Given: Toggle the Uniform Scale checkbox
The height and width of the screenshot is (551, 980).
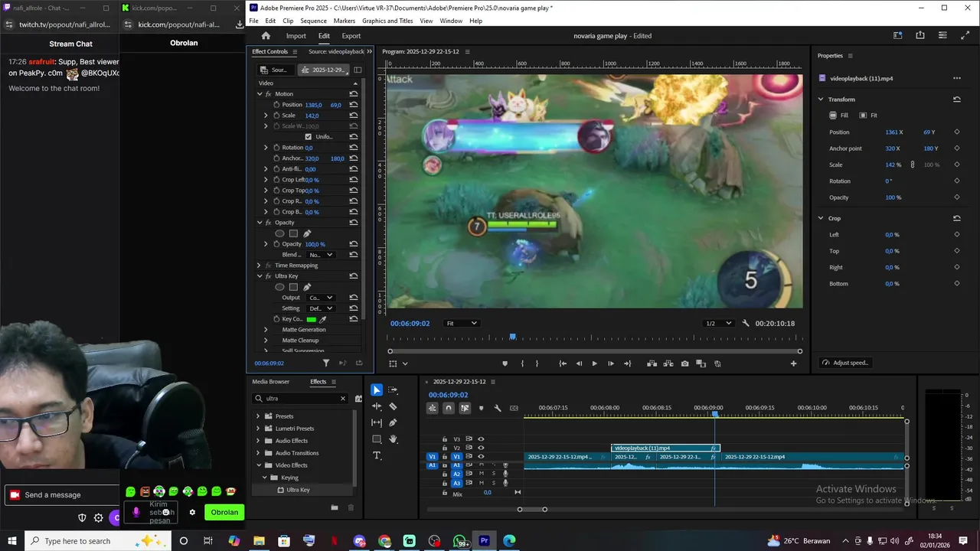Looking at the screenshot, I should pyautogui.click(x=309, y=137).
